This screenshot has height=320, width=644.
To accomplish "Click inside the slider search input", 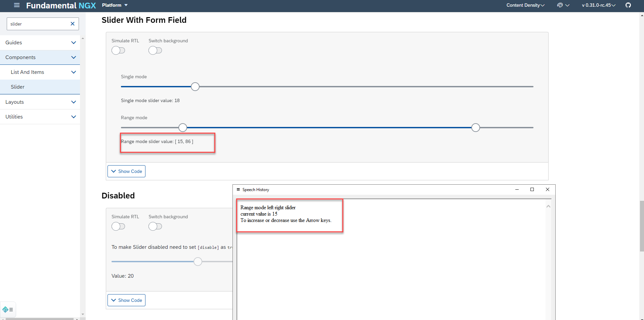I will (37, 24).
